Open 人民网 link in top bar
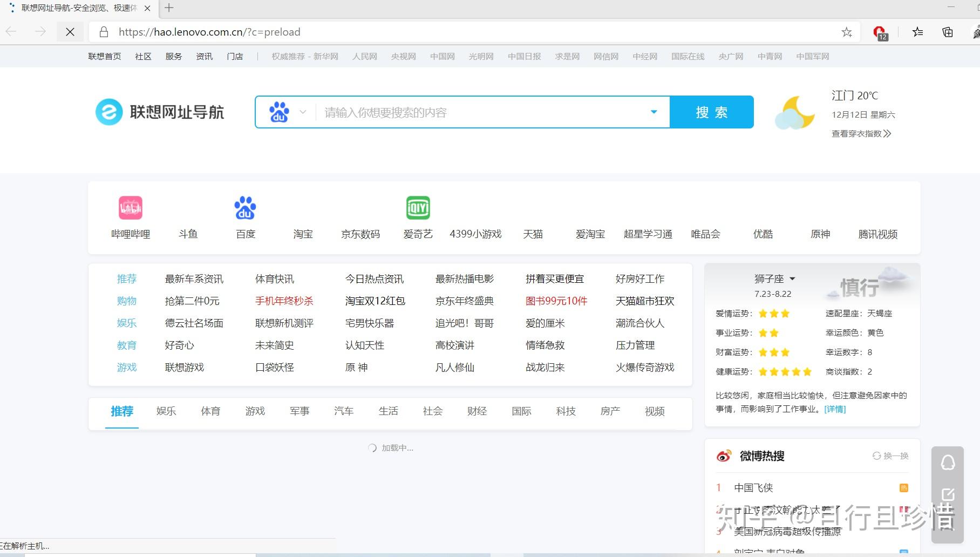Image resolution: width=980 pixels, height=557 pixels. (x=365, y=56)
